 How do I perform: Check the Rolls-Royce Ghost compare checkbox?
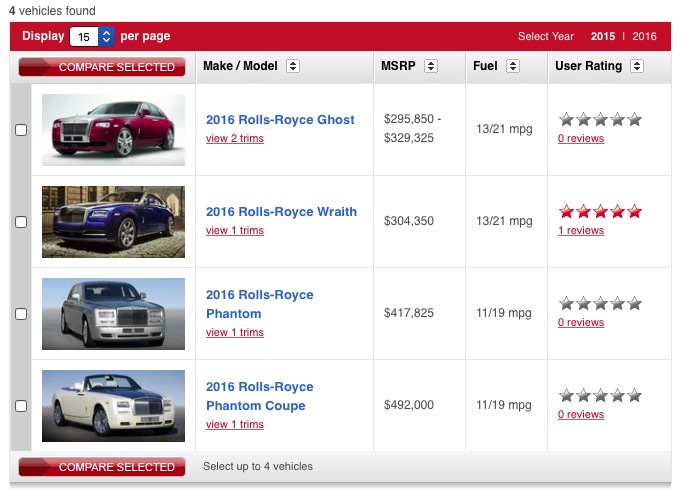coord(21,130)
